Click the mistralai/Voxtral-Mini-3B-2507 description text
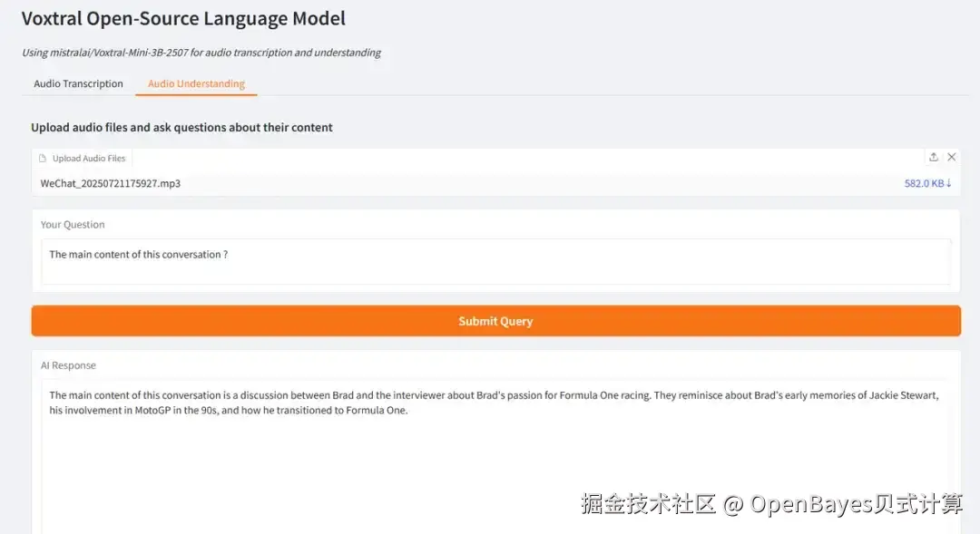This screenshot has width=980, height=534. coord(201,53)
